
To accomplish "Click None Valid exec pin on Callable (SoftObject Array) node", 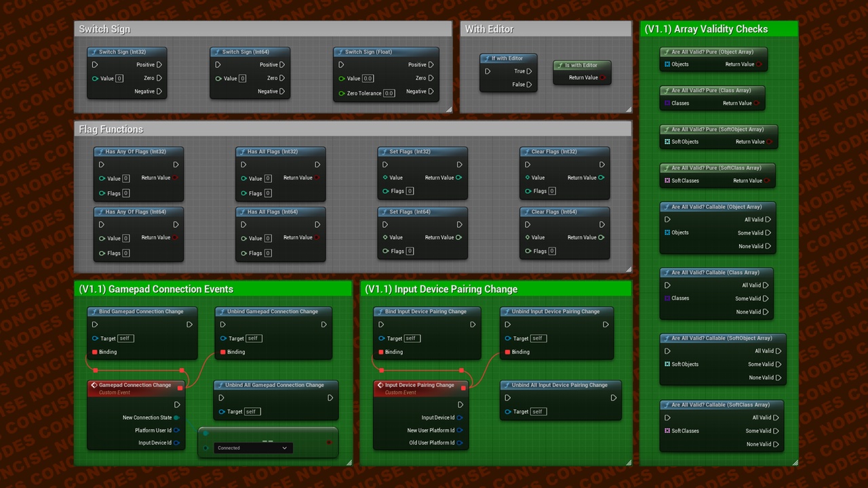I will pos(778,378).
